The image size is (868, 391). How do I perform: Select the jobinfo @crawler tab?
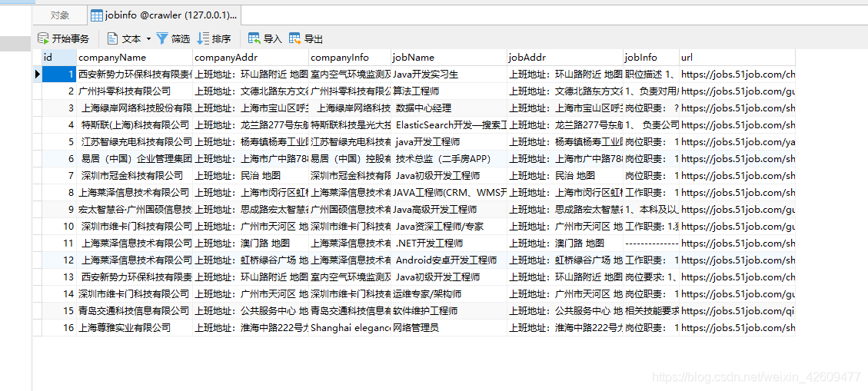click(x=164, y=15)
